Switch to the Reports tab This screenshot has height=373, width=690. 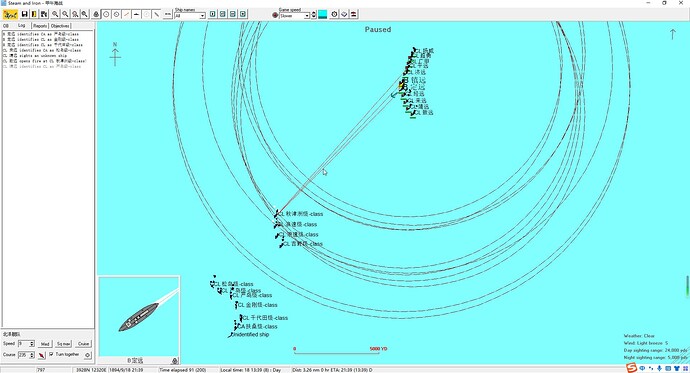pyautogui.click(x=40, y=26)
